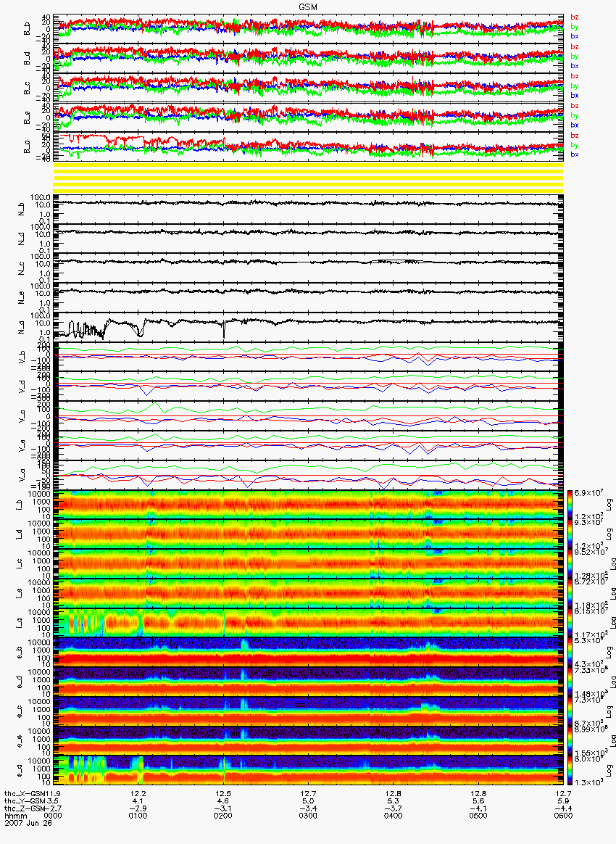Select the red bz legend of B_e
The width and height of the screenshot is (616, 844).
click(x=575, y=106)
